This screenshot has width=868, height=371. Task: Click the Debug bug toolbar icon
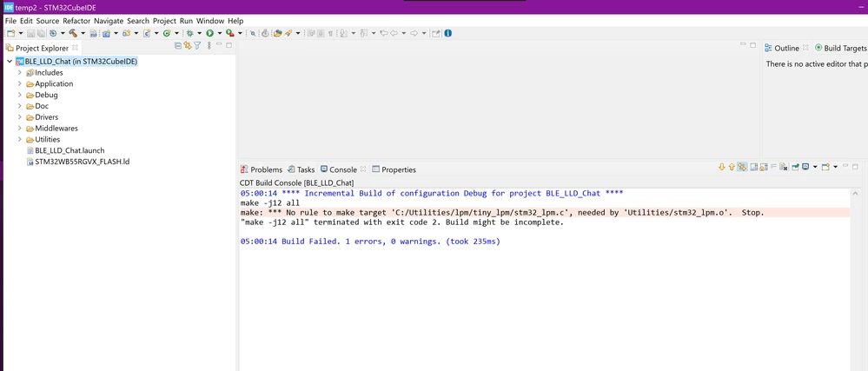click(x=190, y=33)
